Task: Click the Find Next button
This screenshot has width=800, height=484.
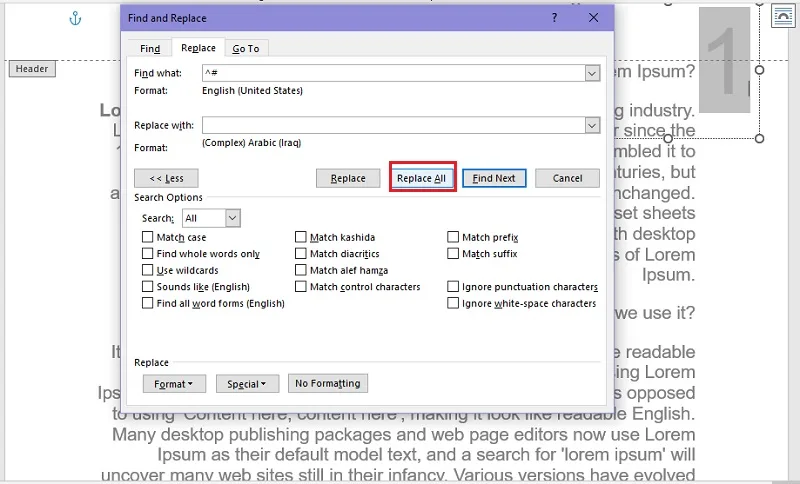Action: click(x=494, y=178)
